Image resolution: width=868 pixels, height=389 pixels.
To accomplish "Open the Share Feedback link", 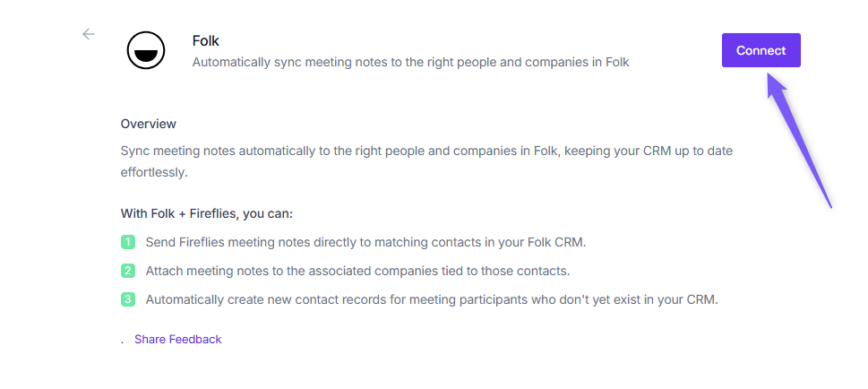I will [x=177, y=340].
